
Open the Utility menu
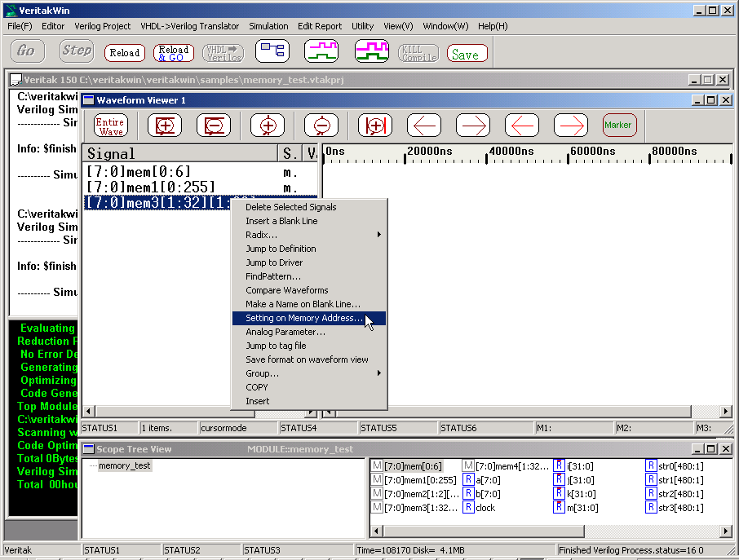pyautogui.click(x=362, y=26)
